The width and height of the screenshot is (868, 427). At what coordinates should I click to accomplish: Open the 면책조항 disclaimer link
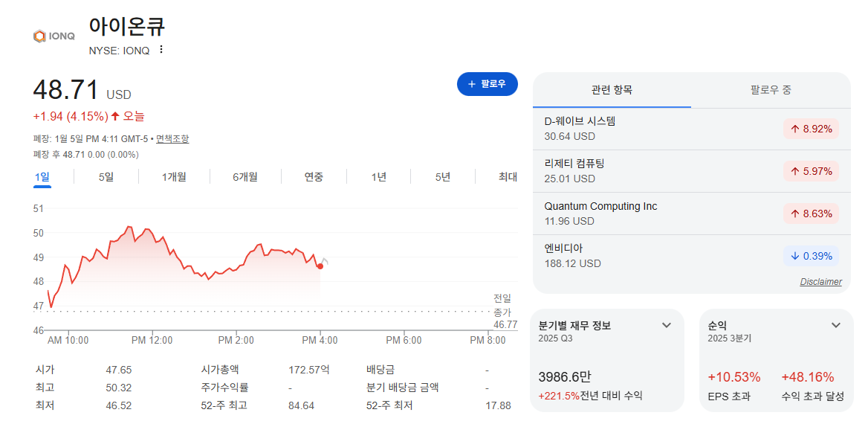tap(172, 138)
